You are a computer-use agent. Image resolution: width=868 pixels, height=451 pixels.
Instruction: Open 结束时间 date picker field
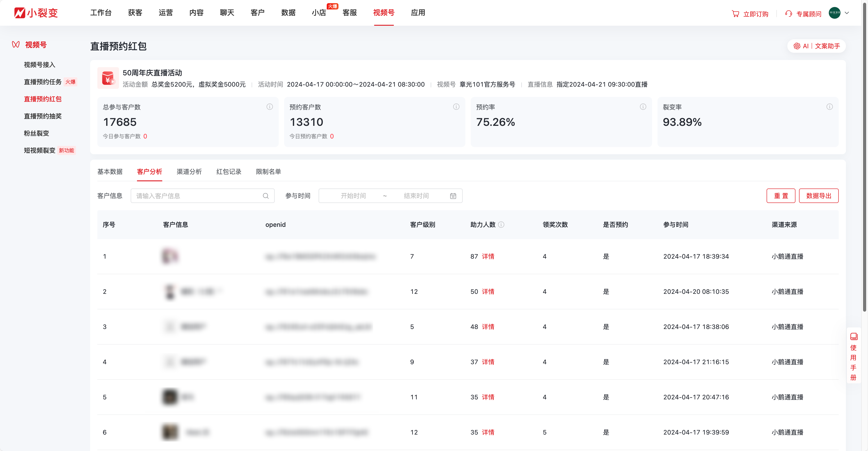coord(416,196)
